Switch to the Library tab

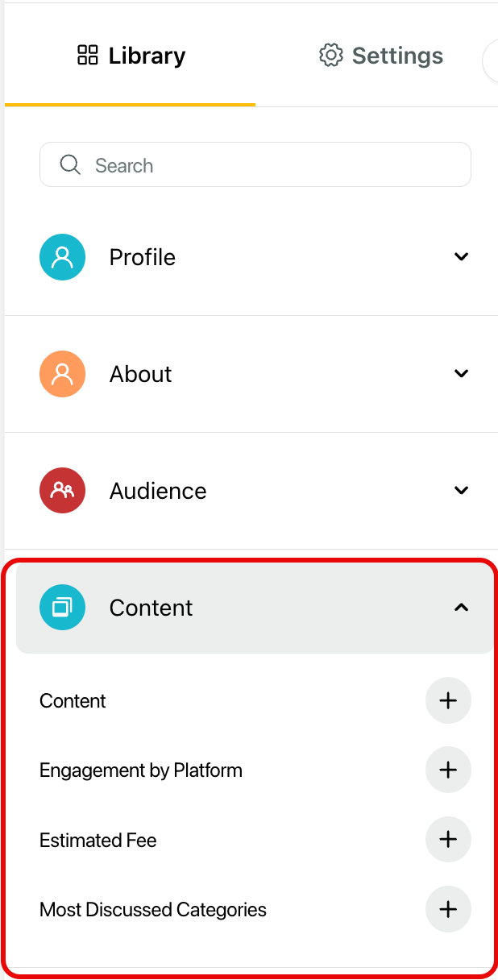tap(131, 56)
